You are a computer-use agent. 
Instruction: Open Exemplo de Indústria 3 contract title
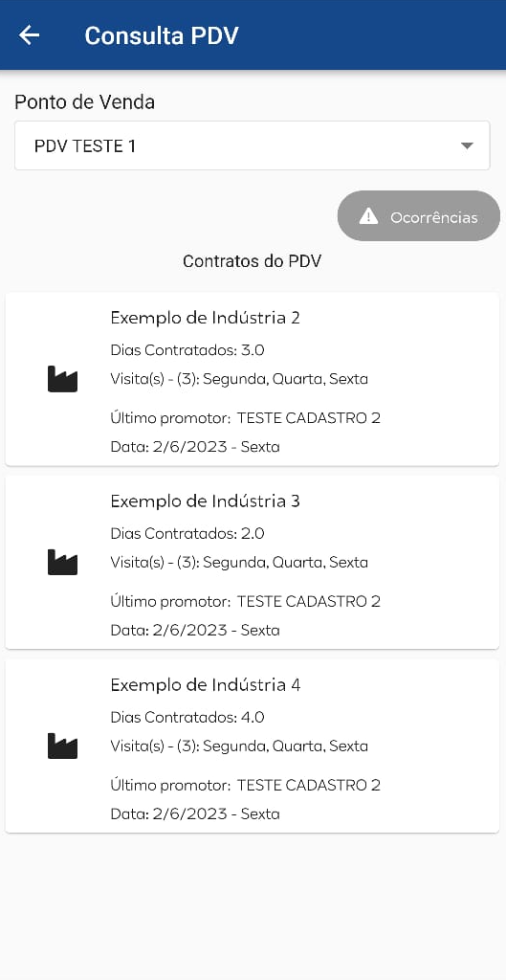(x=206, y=501)
